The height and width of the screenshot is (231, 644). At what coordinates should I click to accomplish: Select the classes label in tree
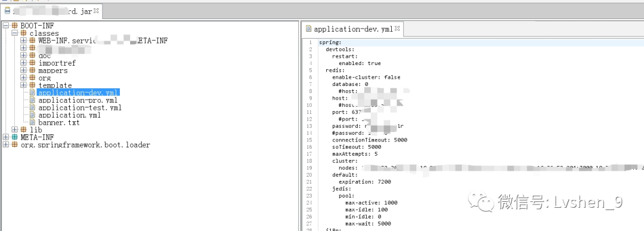pyautogui.click(x=44, y=33)
